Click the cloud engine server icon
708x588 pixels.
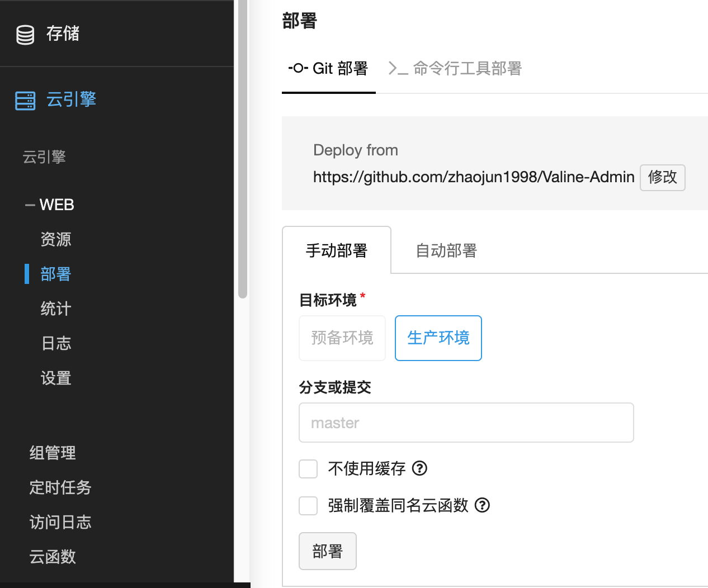click(x=25, y=101)
